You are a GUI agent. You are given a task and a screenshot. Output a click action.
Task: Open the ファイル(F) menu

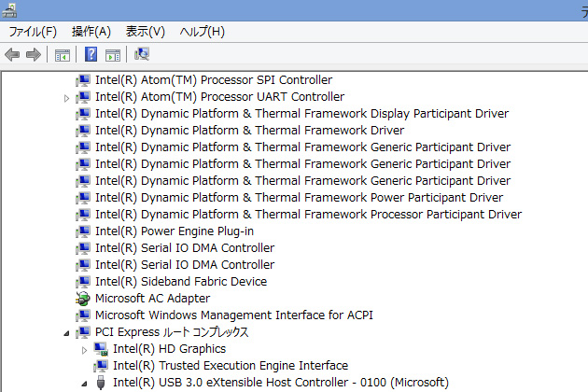[33, 32]
